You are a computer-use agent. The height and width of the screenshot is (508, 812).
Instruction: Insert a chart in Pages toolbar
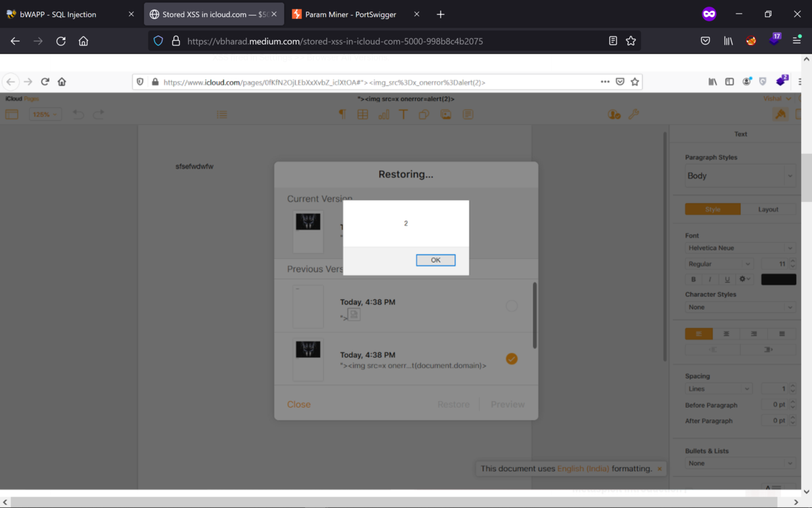[x=384, y=114]
